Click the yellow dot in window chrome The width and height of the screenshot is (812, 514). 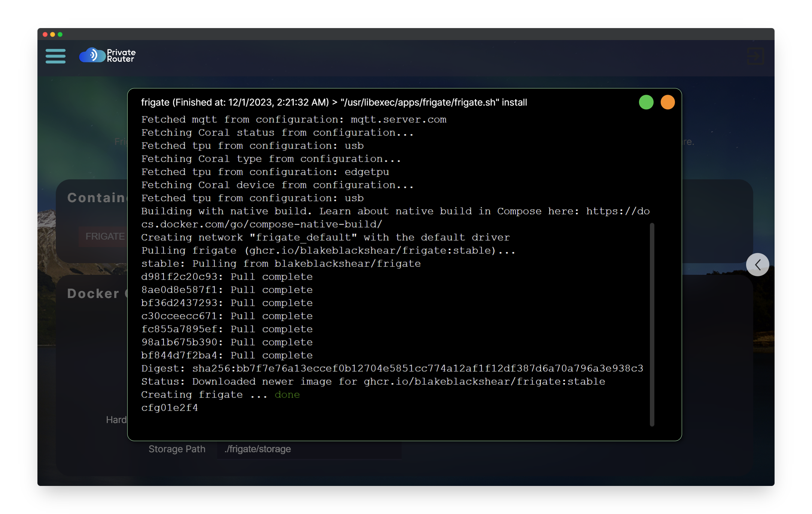click(52, 34)
